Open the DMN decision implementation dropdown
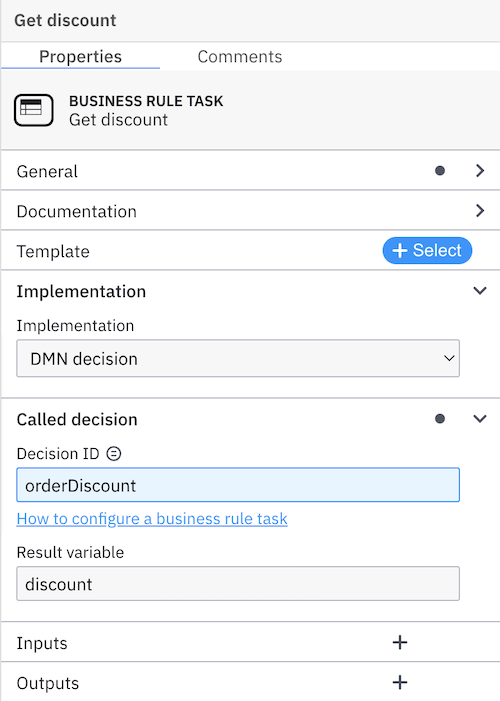Image resolution: width=500 pixels, height=701 pixels. point(238,359)
